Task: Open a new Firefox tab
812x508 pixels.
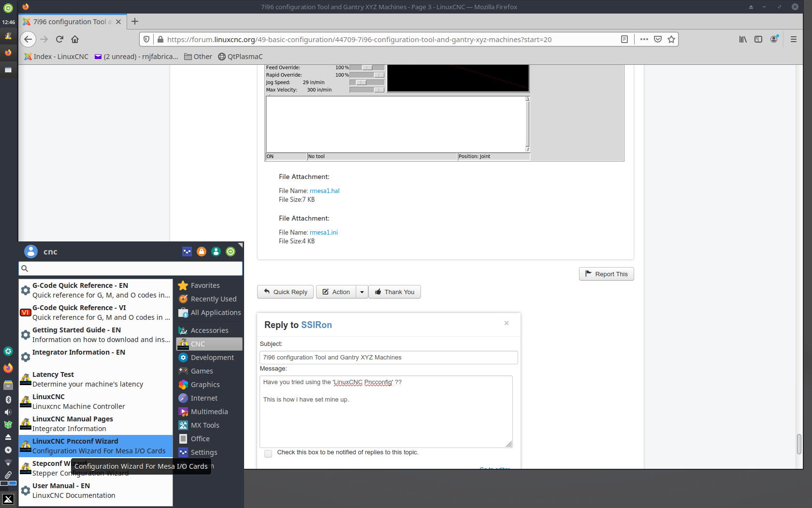Action: [x=135, y=21]
